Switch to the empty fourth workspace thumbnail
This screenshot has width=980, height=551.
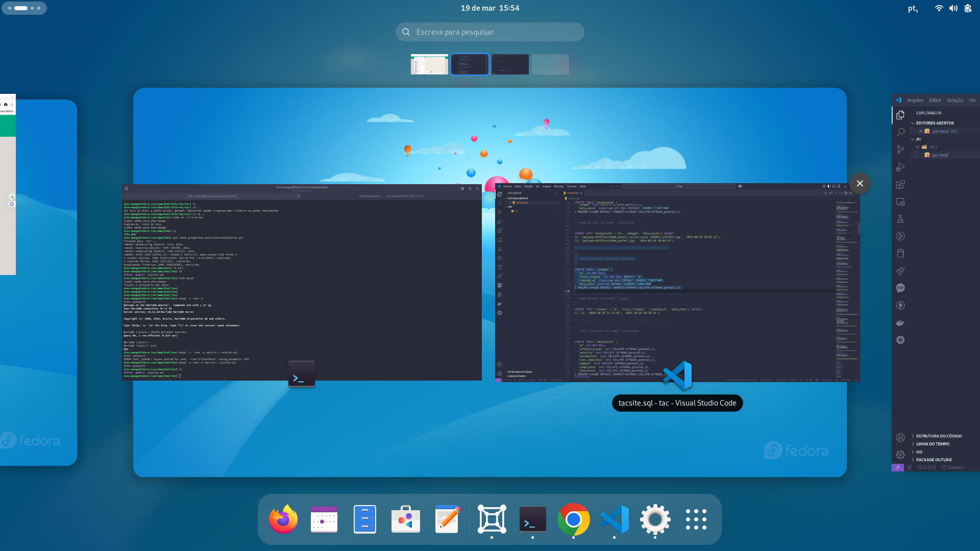tap(550, 64)
